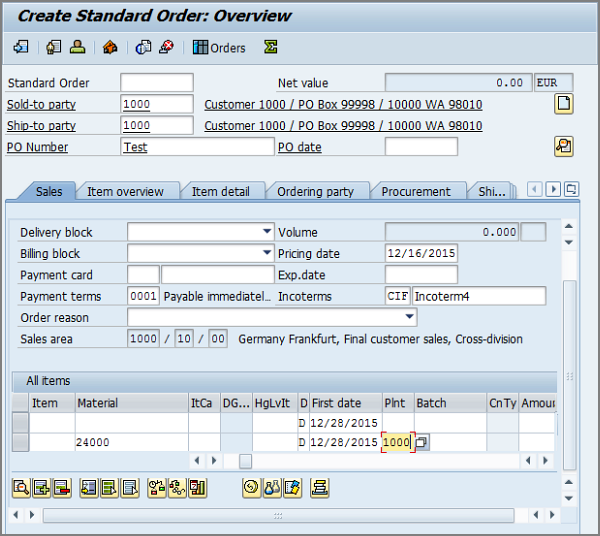Click the insert item row icon
This screenshot has width=600, height=536.
point(41,488)
